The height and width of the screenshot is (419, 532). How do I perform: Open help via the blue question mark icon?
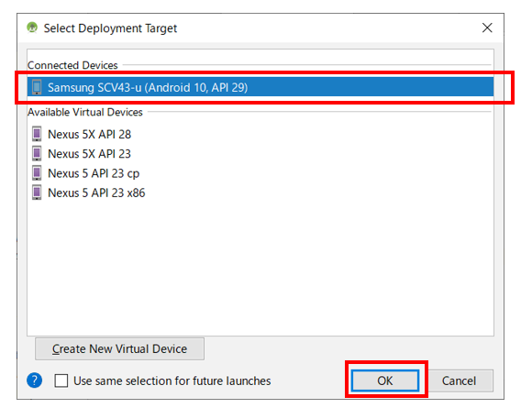pyautogui.click(x=35, y=380)
